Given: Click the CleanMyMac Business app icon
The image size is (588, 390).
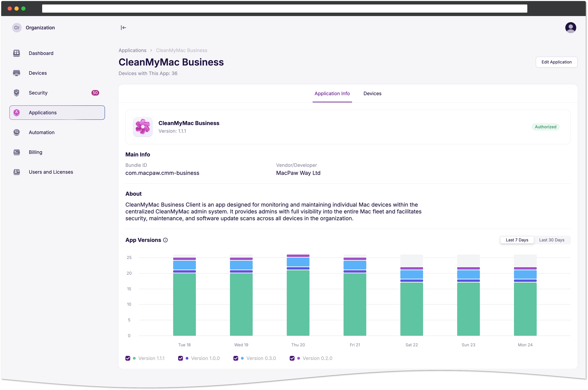Looking at the screenshot, I should pos(143,127).
